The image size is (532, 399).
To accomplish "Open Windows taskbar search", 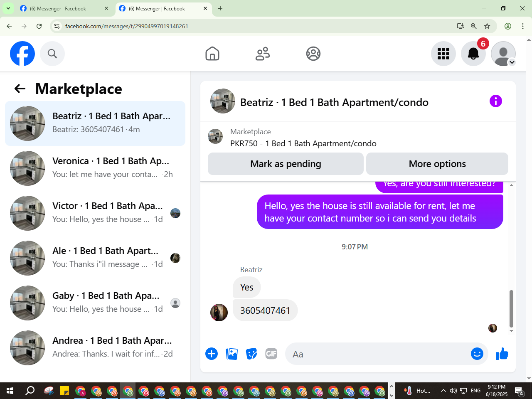I will (30, 391).
